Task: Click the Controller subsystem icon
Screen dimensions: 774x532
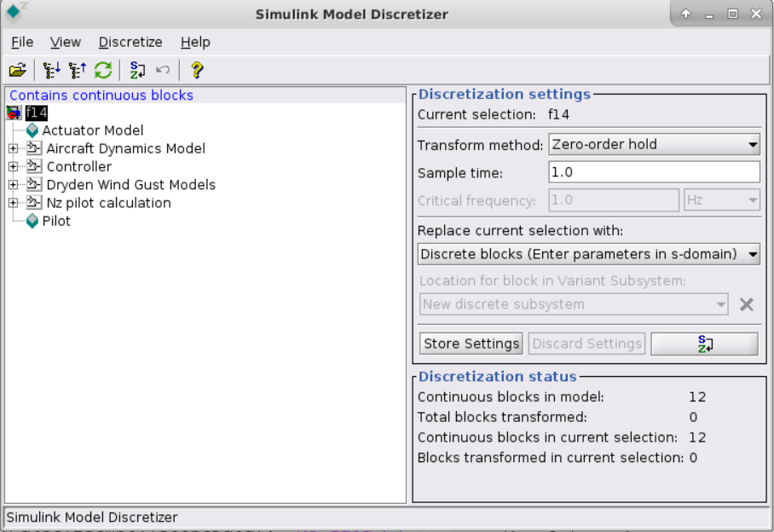Action: pyautogui.click(x=33, y=166)
